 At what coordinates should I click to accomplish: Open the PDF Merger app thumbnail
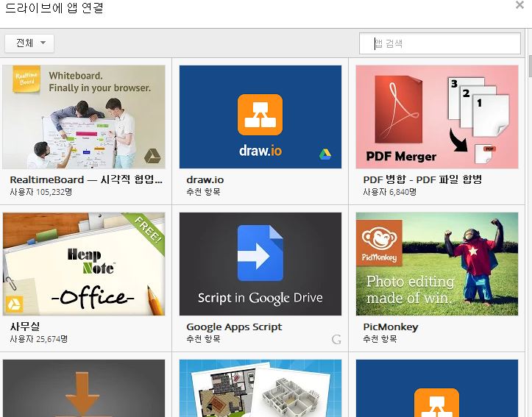coord(437,117)
